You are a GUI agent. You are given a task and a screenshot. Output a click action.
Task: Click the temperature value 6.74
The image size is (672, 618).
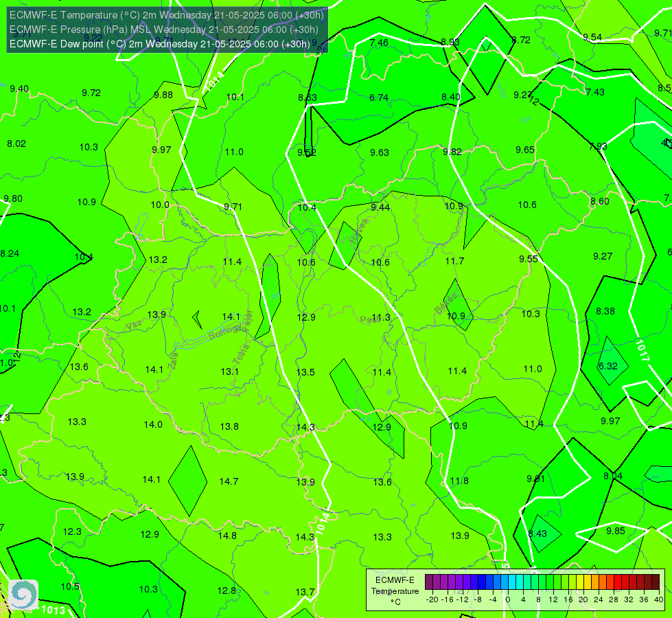pyautogui.click(x=379, y=98)
